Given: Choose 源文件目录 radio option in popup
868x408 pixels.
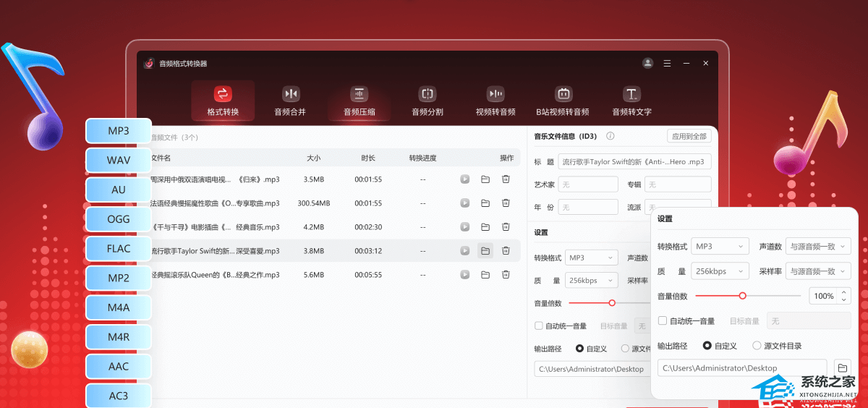Looking at the screenshot, I should click(757, 346).
